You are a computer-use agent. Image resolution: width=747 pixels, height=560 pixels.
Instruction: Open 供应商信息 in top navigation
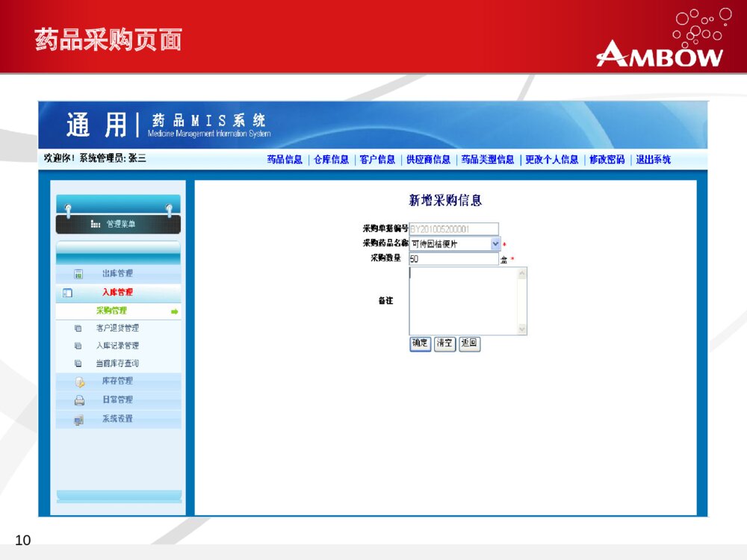[x=428, y=160]
